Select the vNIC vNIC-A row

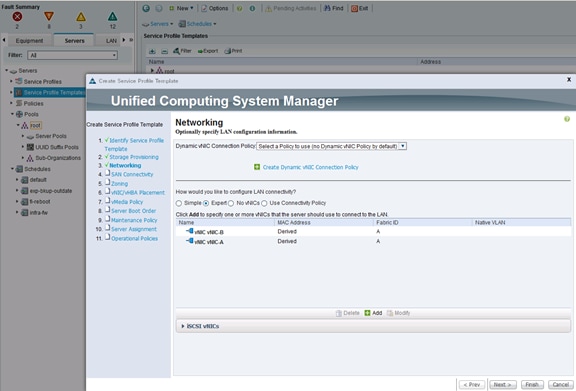(x=373, y=241)
